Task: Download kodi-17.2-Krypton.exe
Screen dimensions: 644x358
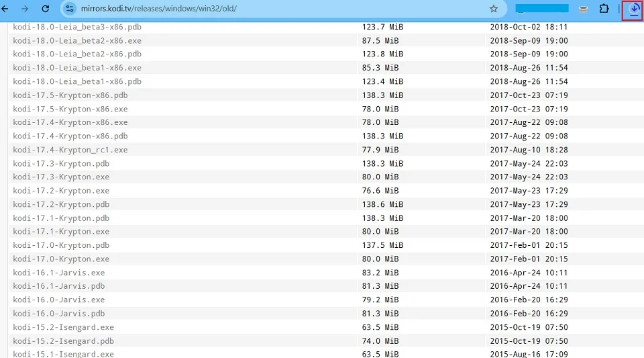Action: (61, 191)
